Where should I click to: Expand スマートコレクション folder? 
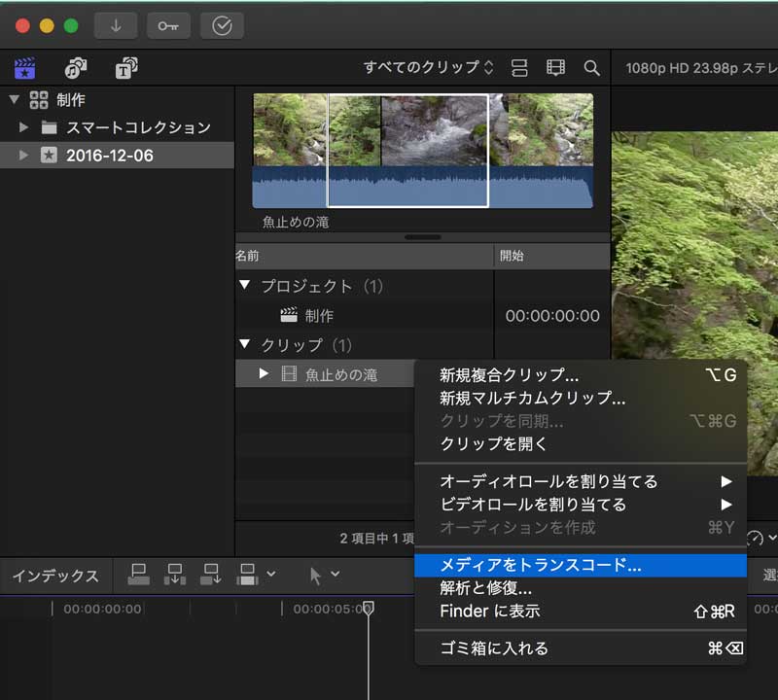25,127
